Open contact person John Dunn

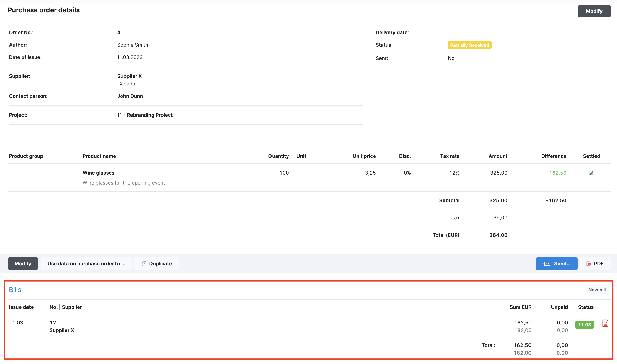pos(130,96)
